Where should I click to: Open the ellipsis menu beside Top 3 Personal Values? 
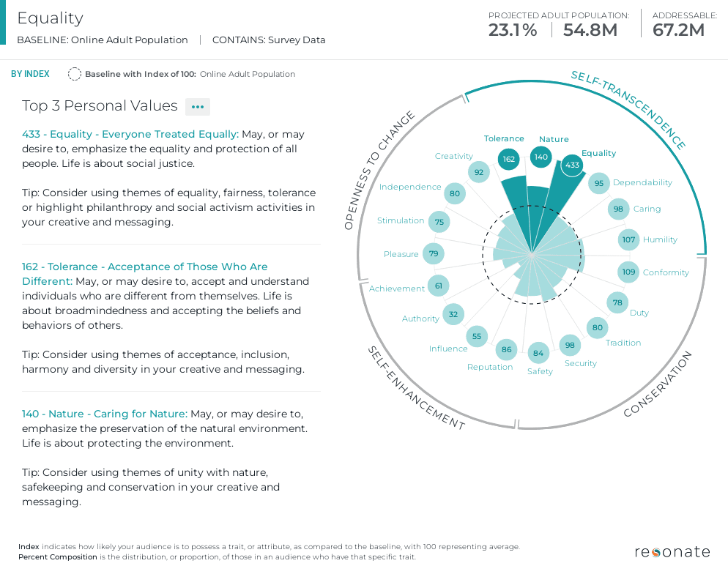[x=197, y=107]
